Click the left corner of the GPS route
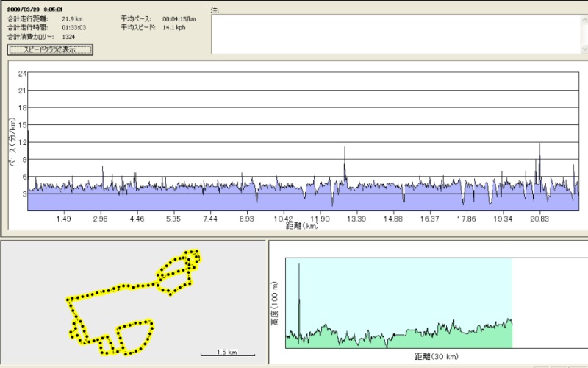 (x=68, y=300)
